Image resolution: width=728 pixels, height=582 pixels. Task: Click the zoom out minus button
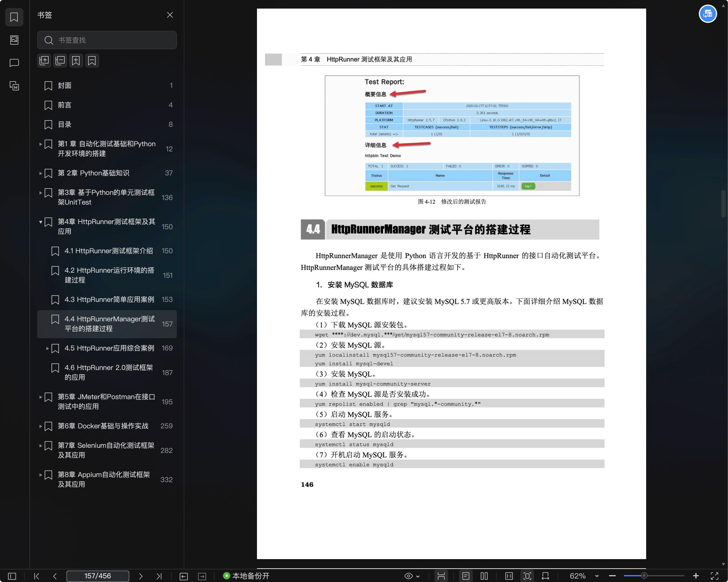point(612,576)
